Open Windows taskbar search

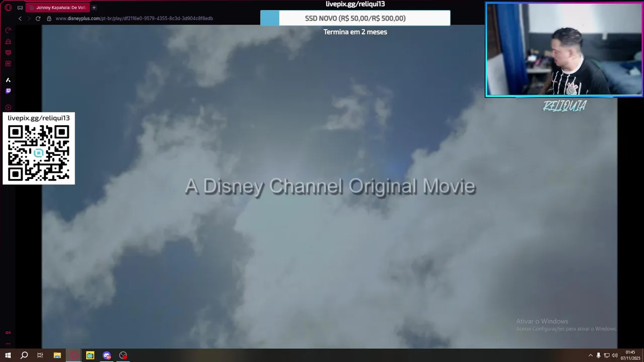tap(24, 355)
